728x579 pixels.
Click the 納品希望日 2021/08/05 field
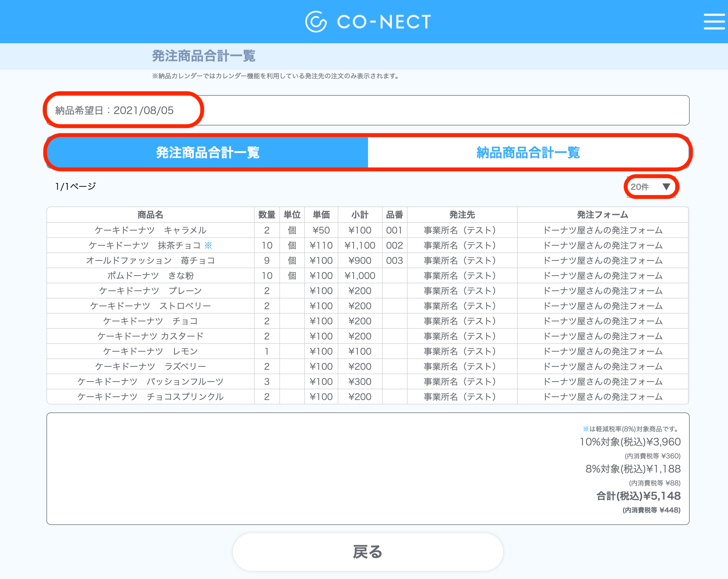click(368, 110)
